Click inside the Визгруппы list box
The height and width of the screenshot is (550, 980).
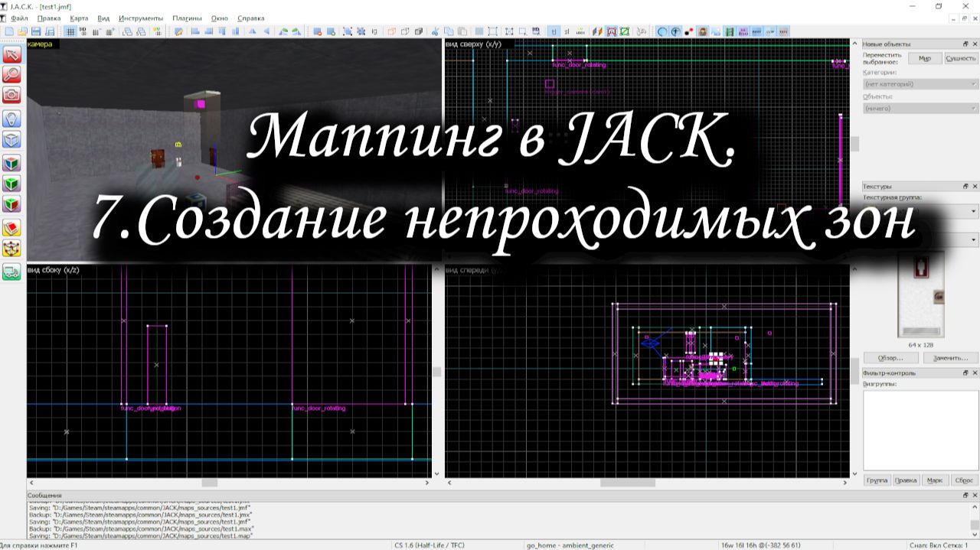tap(920, 430)
